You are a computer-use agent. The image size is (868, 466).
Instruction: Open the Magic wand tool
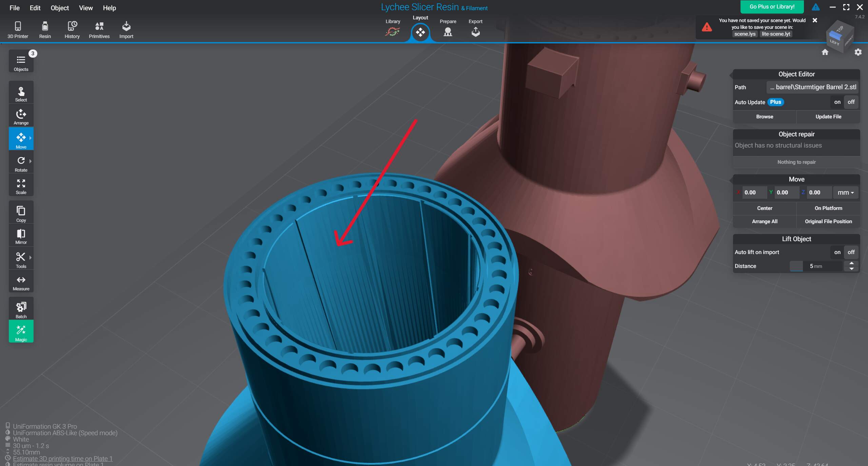pyautogui.click(x=21, y=332)
